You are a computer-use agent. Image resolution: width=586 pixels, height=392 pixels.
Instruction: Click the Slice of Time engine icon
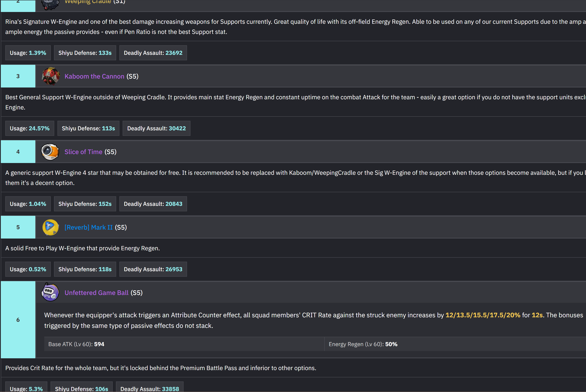(x=50, y=152)
